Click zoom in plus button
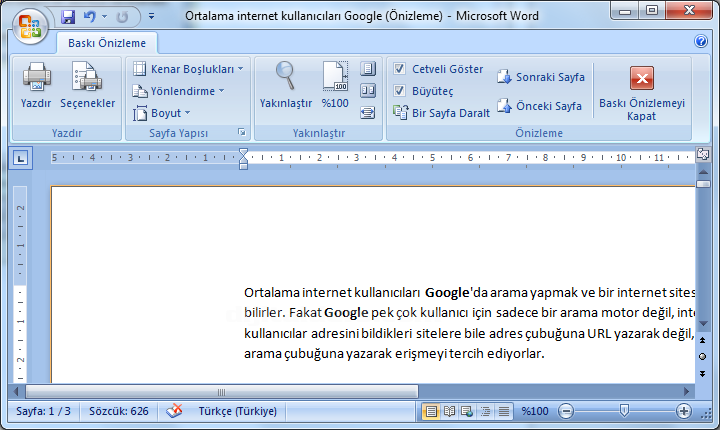 click(684, 411)
